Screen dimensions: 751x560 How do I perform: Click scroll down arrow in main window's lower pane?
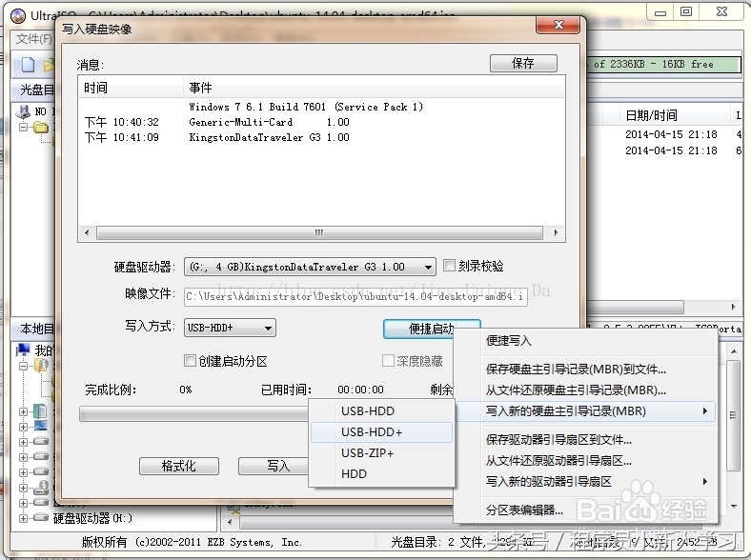click(x=734, y=507)
